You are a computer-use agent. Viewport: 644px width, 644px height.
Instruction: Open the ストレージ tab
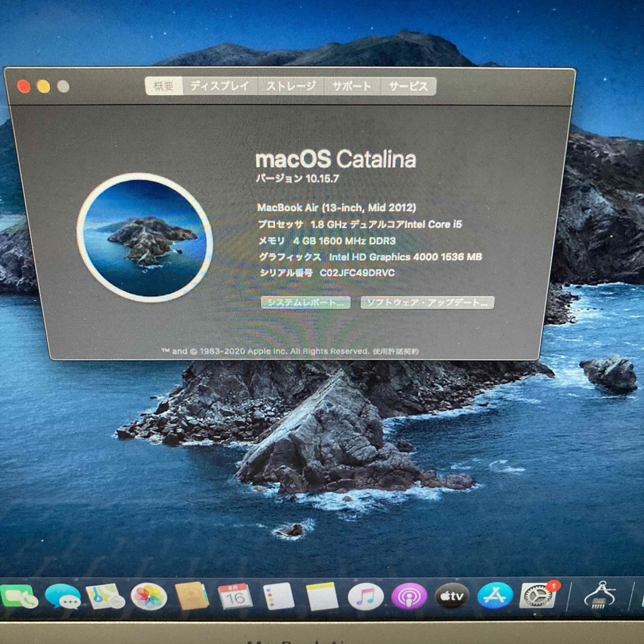pos(291,86)
